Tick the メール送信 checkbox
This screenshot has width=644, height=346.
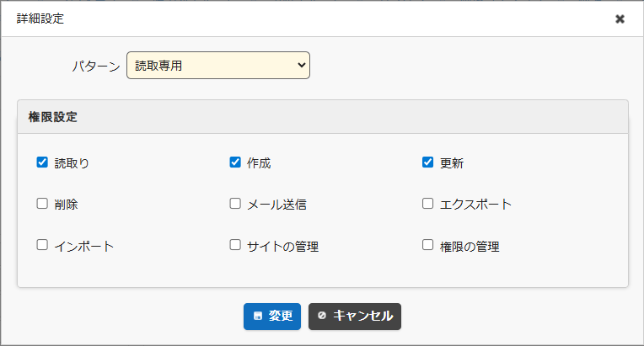tap(235, 204)
